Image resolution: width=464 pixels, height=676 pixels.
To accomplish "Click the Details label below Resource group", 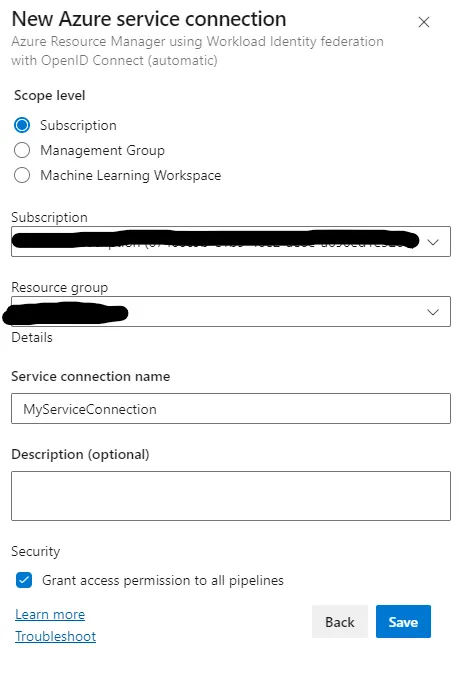I will pos(32,337).
